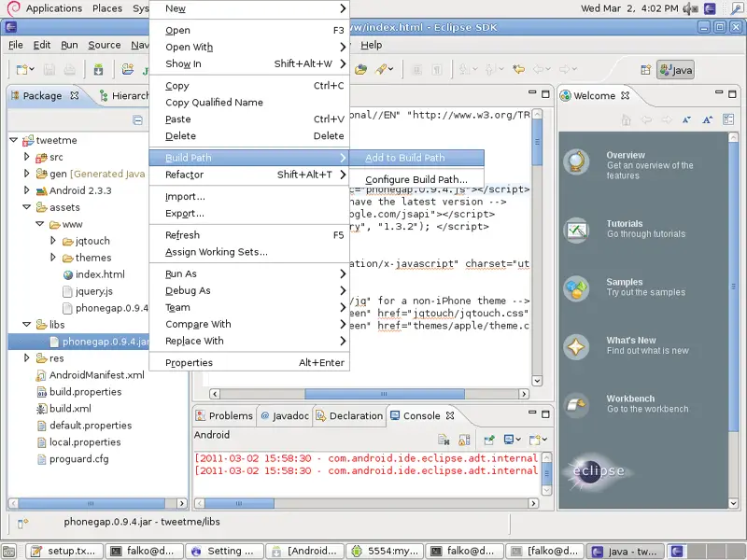Close the Console view tab
The image size is (747, 560).
click(450, 415)
